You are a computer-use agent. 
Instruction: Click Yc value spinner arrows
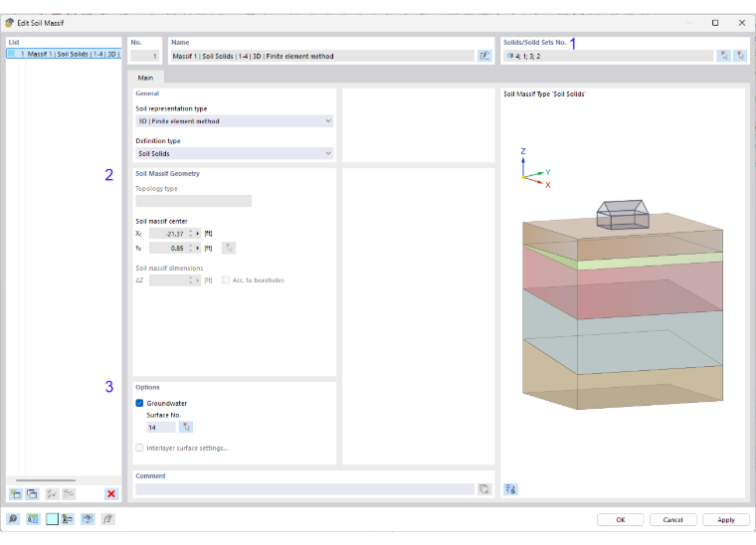pos(190,248)
